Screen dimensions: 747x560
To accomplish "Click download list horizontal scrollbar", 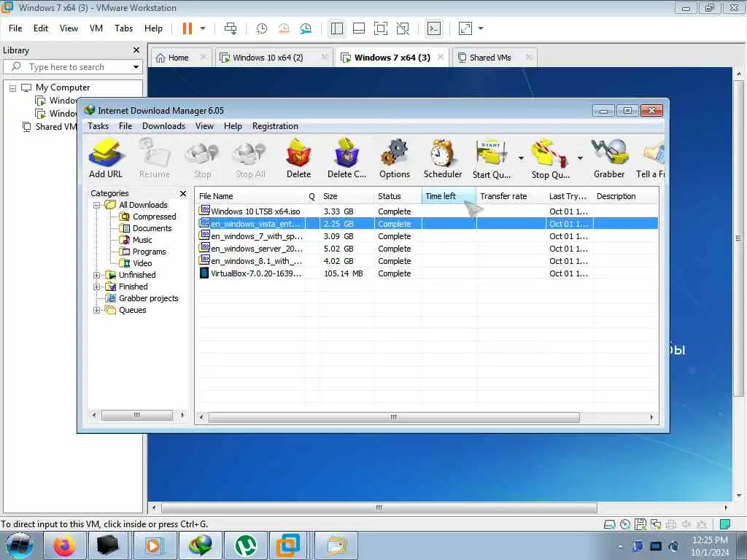I will 394,418.
